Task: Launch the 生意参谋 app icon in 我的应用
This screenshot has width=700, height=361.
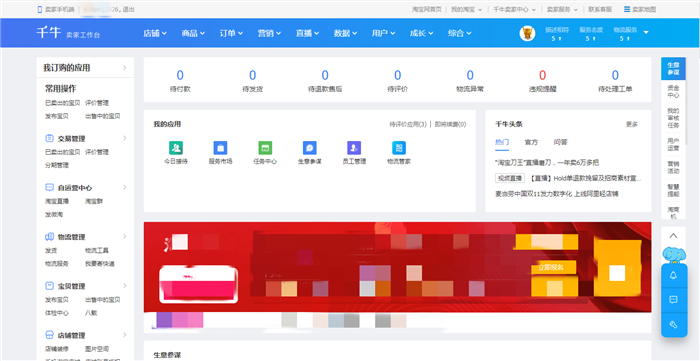Action: click(x=309, y=148)
